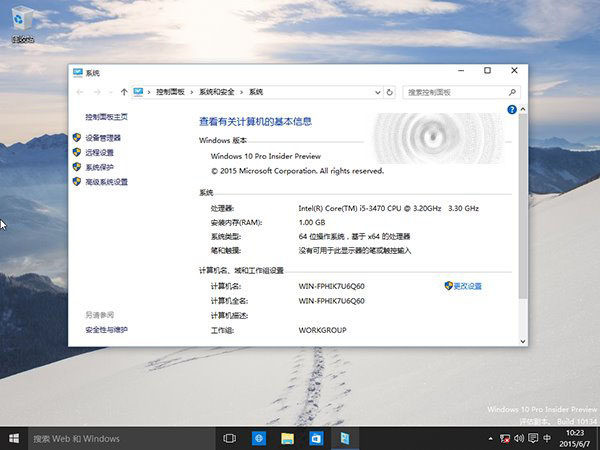The width and height of the screenshot is (600, 450).
Task: Click the shield icon beside 设备管理器
Action: click(77, 137)
